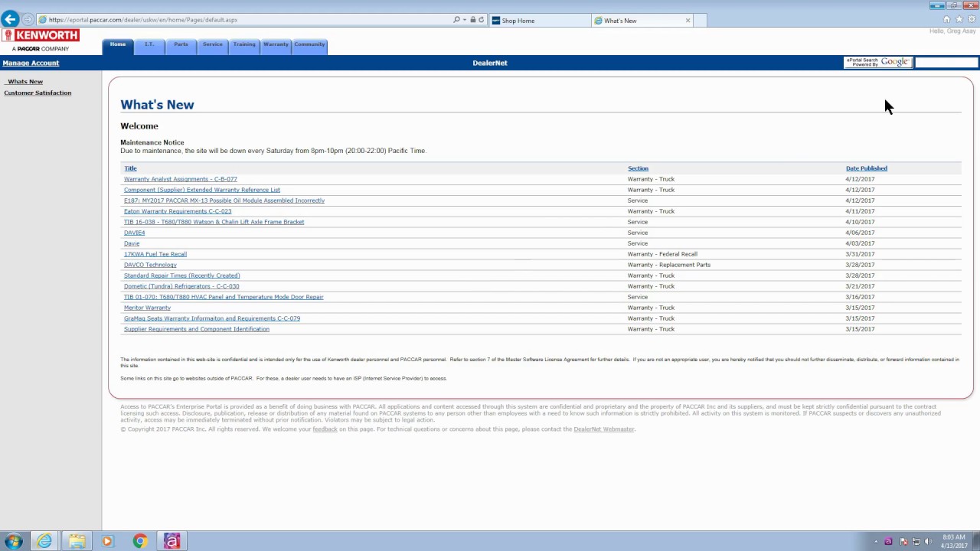The image size is (980, 551).
Task: Open the Davie link
Action: coord(132,243)
